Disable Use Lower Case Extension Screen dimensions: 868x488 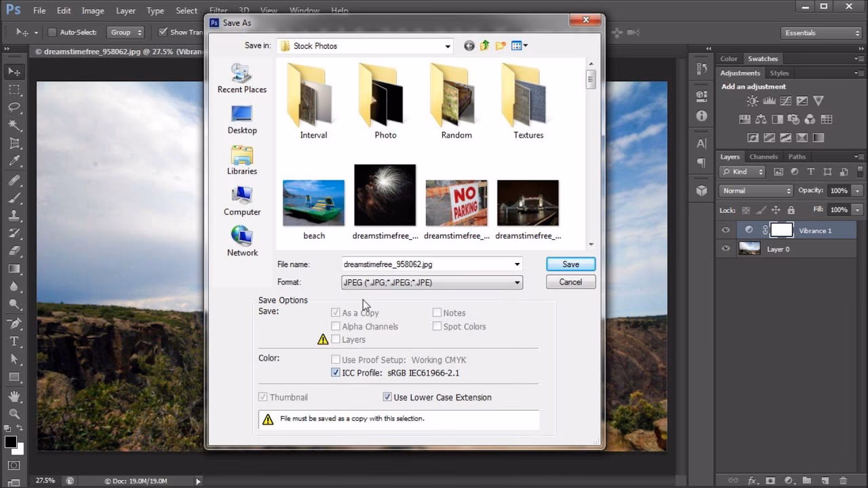(387, 397)
